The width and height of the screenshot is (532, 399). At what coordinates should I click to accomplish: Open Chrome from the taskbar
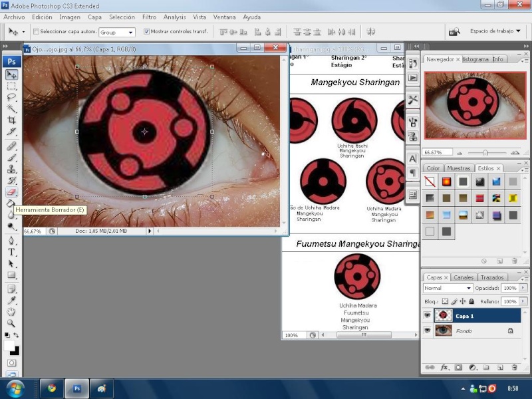click(52, 388)
